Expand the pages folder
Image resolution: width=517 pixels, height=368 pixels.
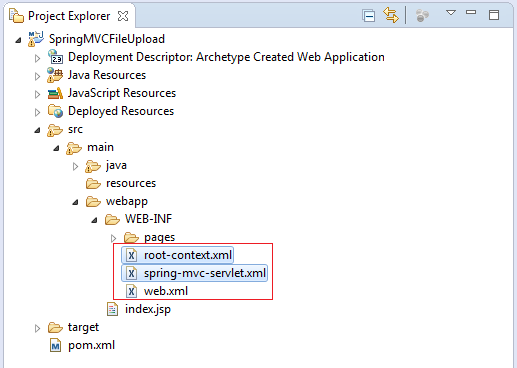click(113, 238)
